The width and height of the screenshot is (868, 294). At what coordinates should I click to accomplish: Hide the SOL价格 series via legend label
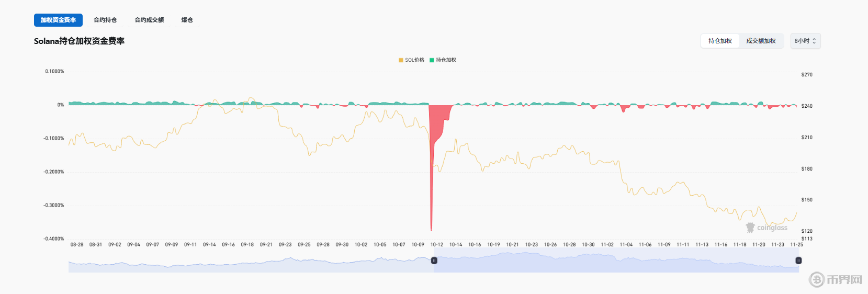(x=414, y=60)
